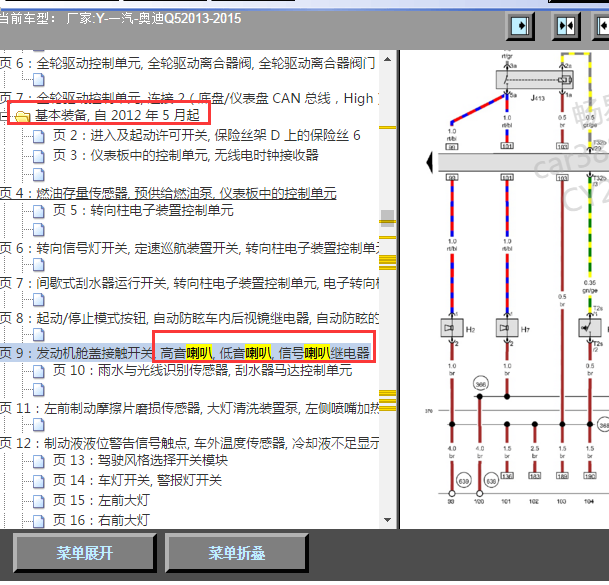The image size is (609, 585).
Task: Open 页 8：起动/停止模式按钮
Action: 190,318
